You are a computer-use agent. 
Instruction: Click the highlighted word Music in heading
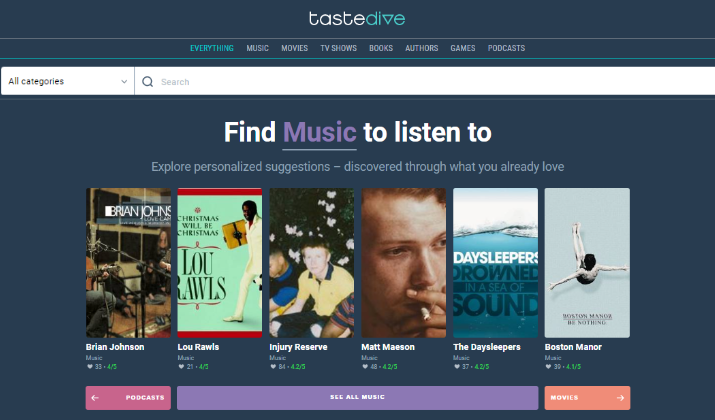click(319, 133)
